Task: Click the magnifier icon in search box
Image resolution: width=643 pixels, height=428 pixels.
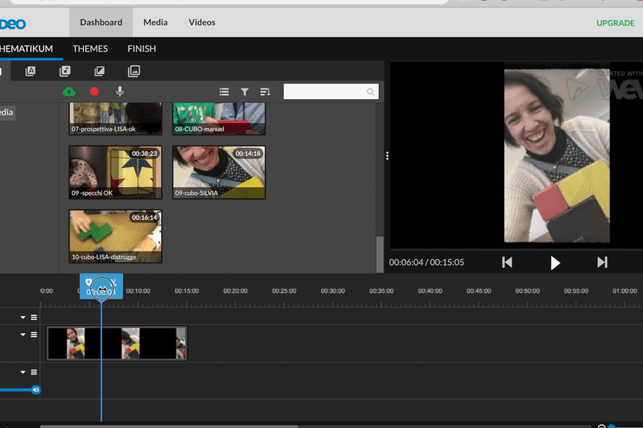Action: click(x=370, y=92)
